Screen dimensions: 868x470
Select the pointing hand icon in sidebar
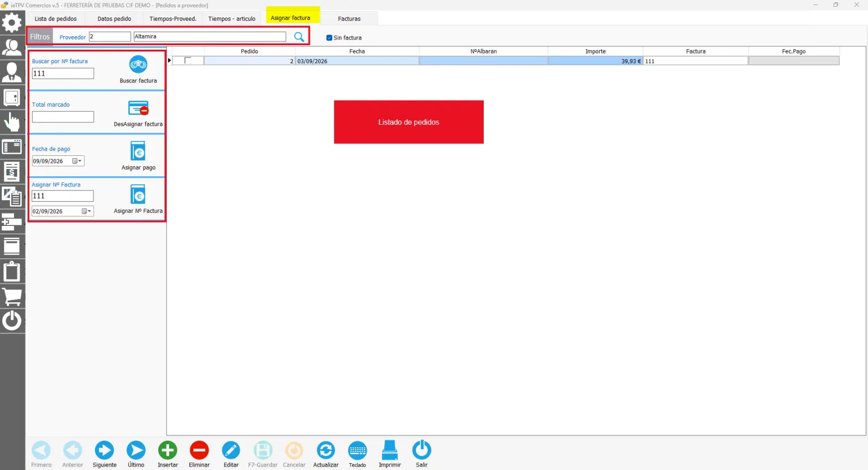tap(12, 122)
